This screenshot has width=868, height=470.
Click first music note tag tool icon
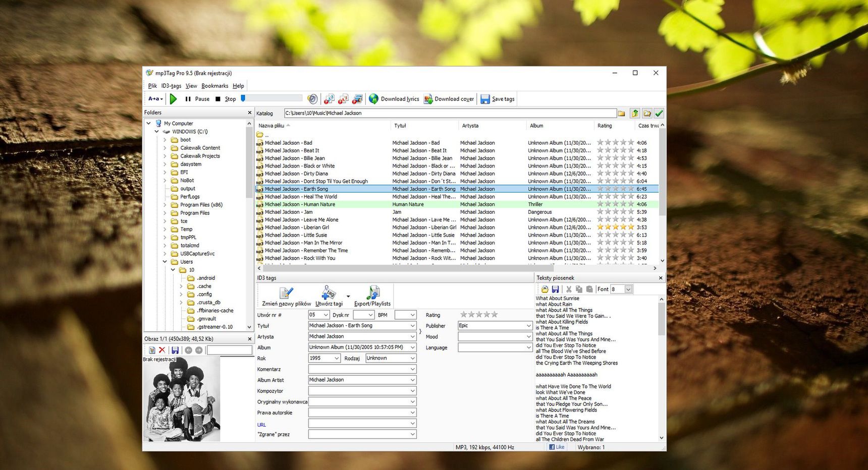coord(329,99)
